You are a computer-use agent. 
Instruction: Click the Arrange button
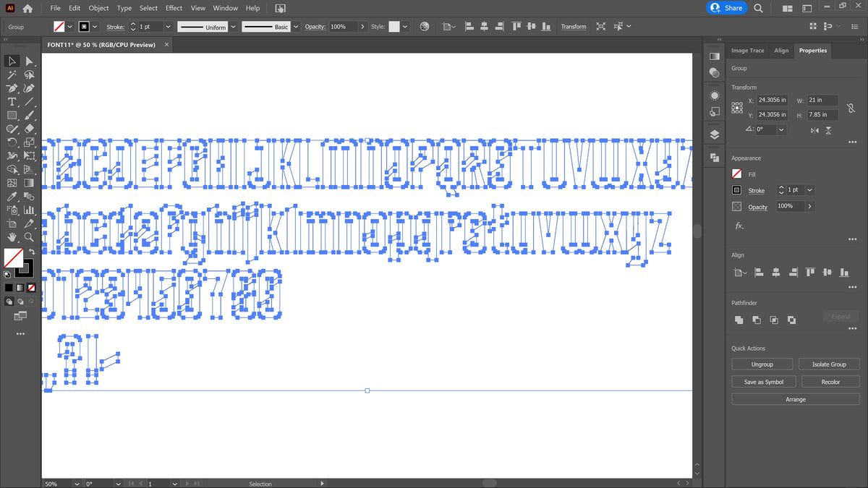tap(796, 399)
